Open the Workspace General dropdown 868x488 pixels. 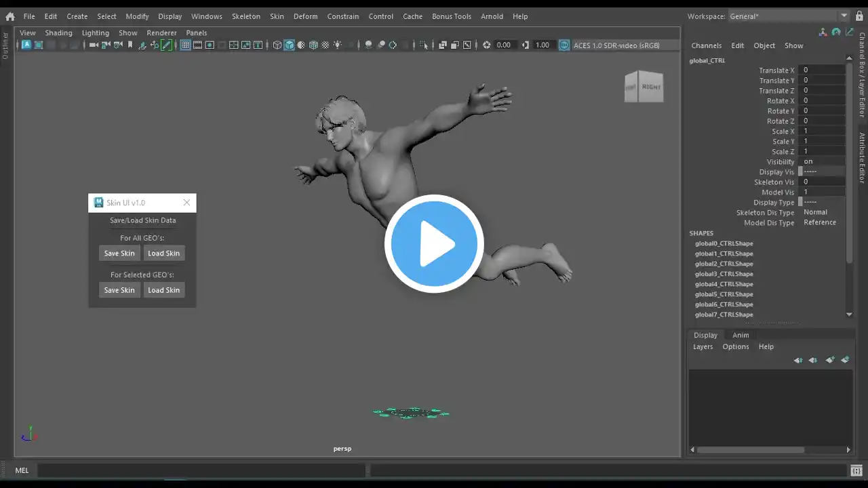click(789, 16)
